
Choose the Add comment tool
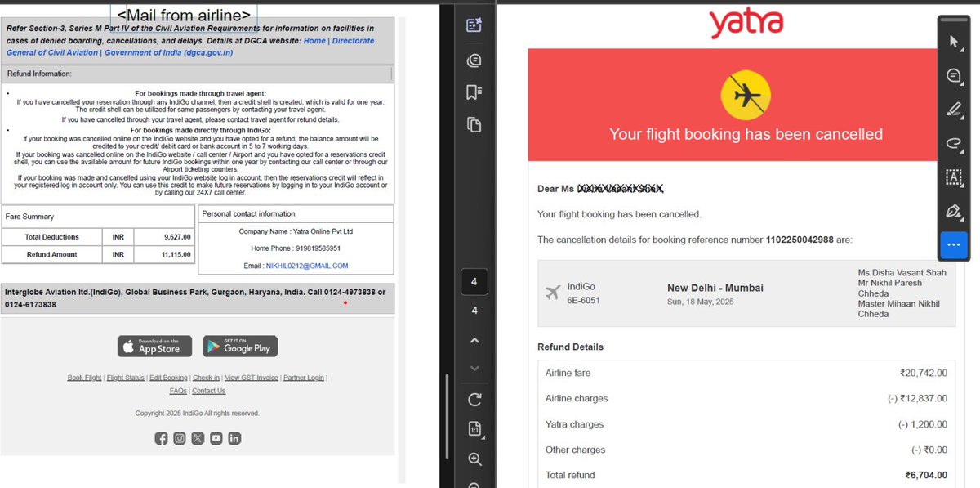click(953, 75)
